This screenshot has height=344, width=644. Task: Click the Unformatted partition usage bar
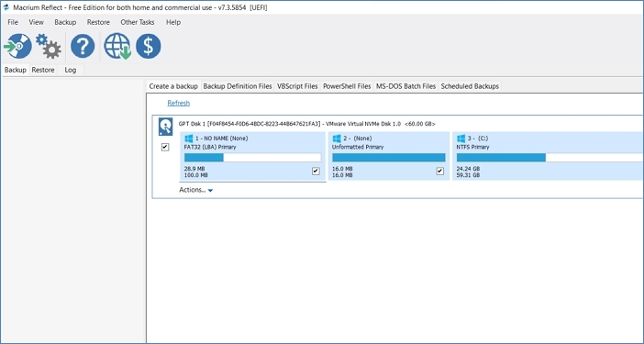coord(389,158)
